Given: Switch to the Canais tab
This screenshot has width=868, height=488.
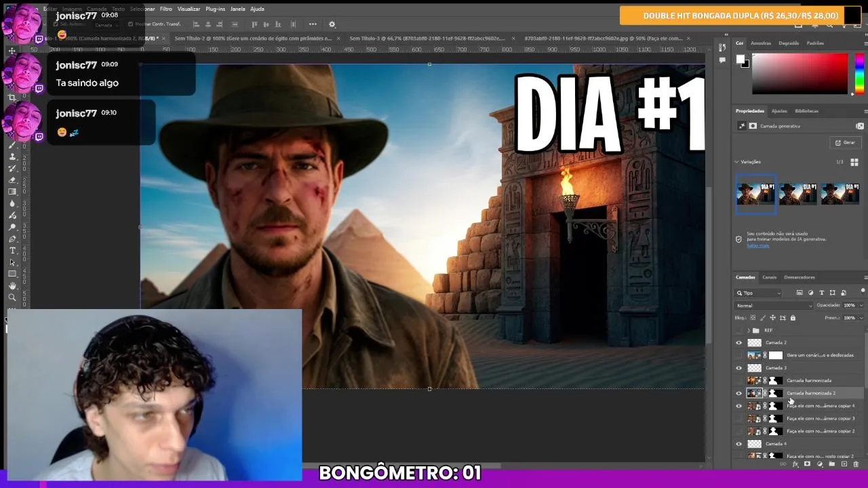Looking at the screenshot, I should pyautogui.click(x=769, y=277).
